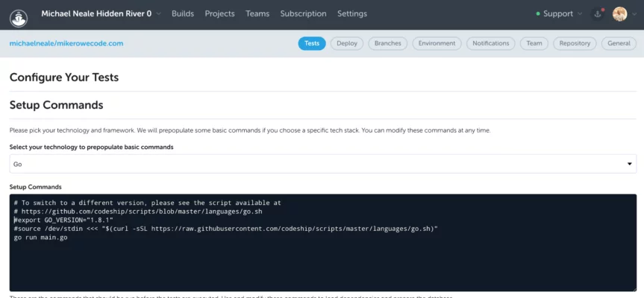Click the '#source /dev/stdin' command line
The height and width of the screenshot is (298, 644).
[225, 229]
